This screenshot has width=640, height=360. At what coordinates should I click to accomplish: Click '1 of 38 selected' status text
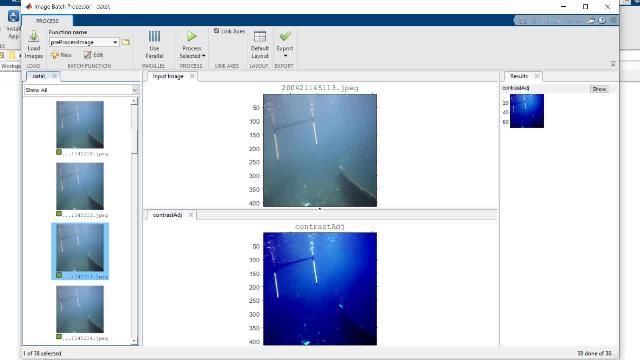point(42,353)
